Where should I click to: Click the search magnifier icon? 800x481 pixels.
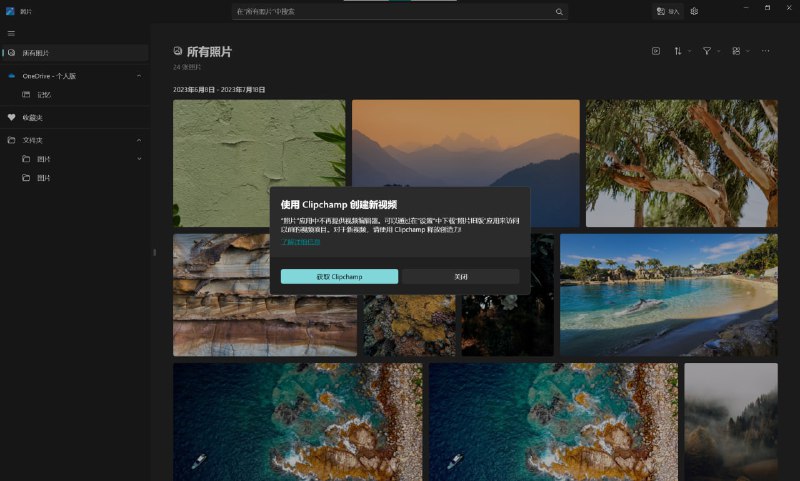click(559, 12)
